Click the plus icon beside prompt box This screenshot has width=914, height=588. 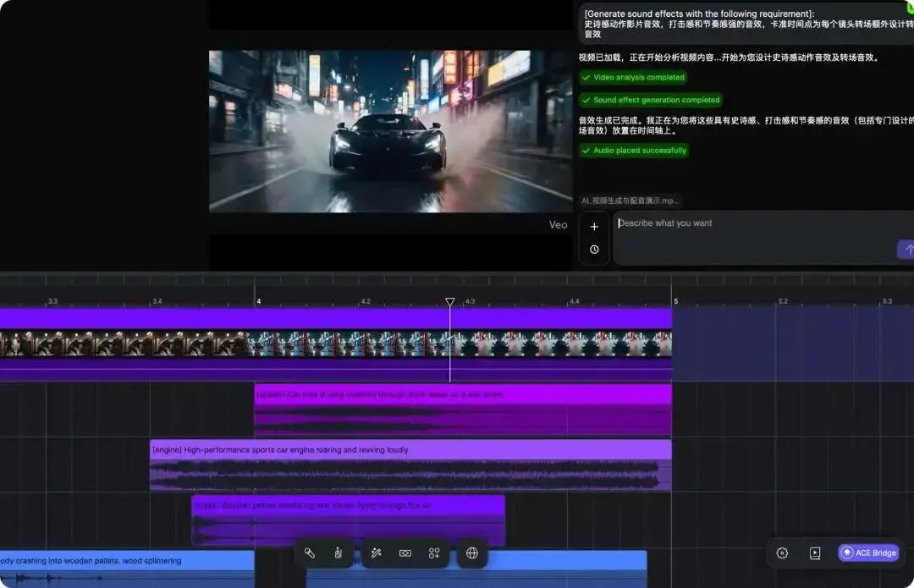coord(594,227)
